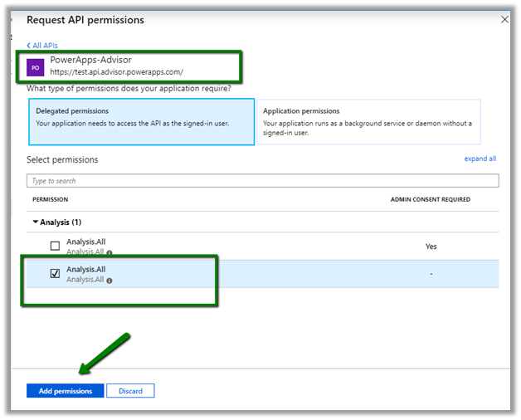Click the PowerApps-Advisor API name

tap(90, 60)
